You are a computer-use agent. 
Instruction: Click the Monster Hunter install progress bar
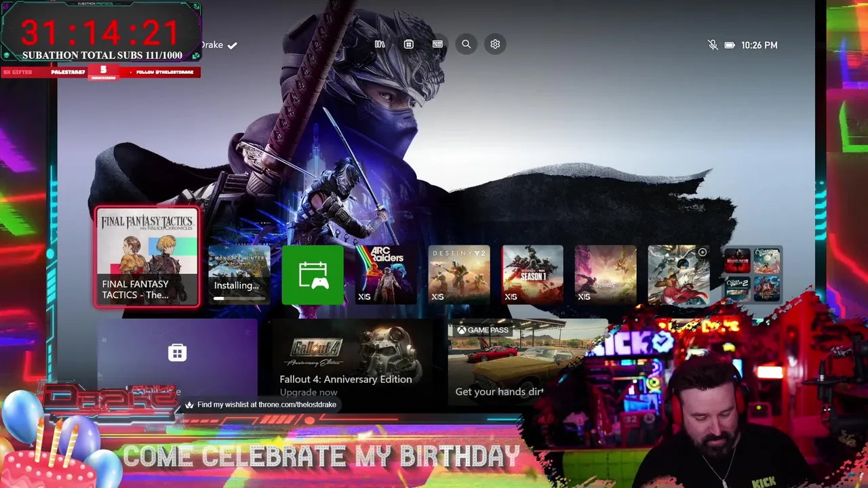click(239, 298)
